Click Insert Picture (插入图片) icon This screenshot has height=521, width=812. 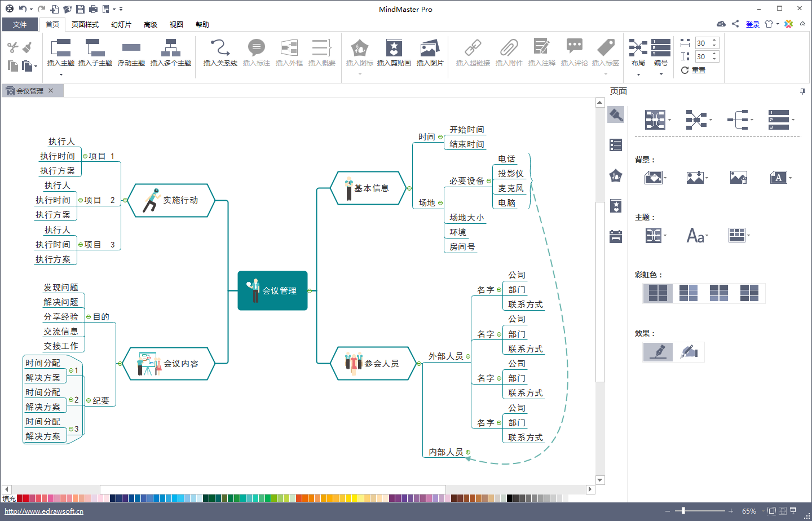point(430,48)
